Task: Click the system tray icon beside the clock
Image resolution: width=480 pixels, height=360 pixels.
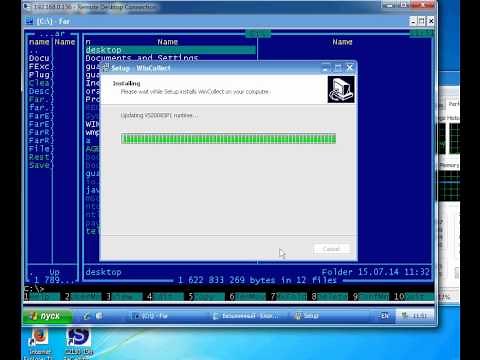Action: 405,316
